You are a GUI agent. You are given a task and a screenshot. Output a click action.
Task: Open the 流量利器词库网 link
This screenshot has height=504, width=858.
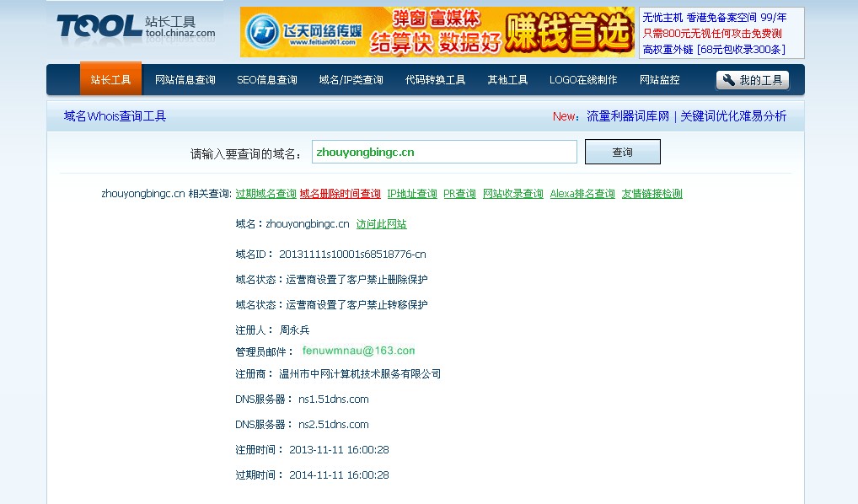click(628, 116)
